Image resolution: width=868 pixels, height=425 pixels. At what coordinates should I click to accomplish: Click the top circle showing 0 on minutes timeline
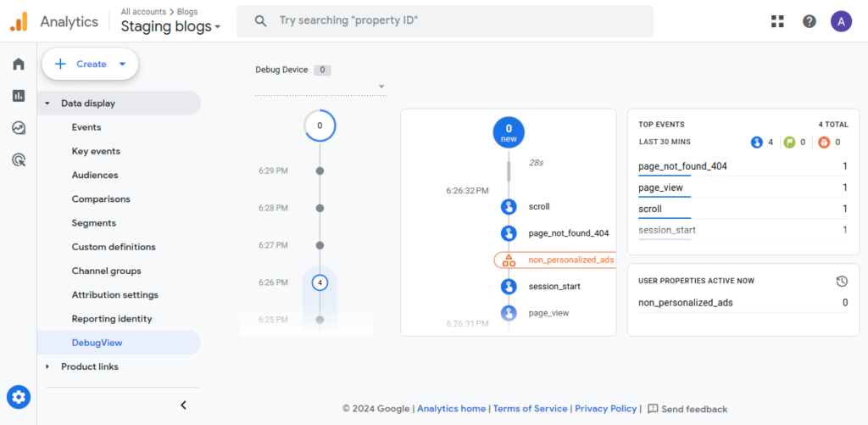tap(320, 126)
